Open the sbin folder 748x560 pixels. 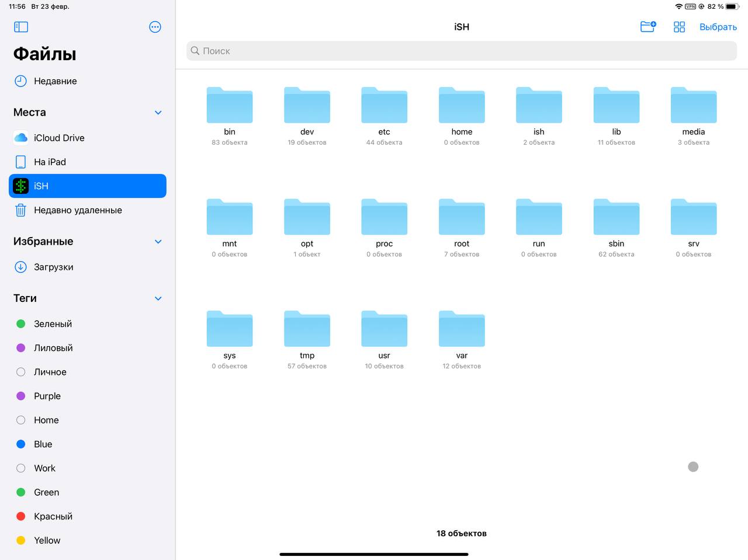[x=617, y=217]
